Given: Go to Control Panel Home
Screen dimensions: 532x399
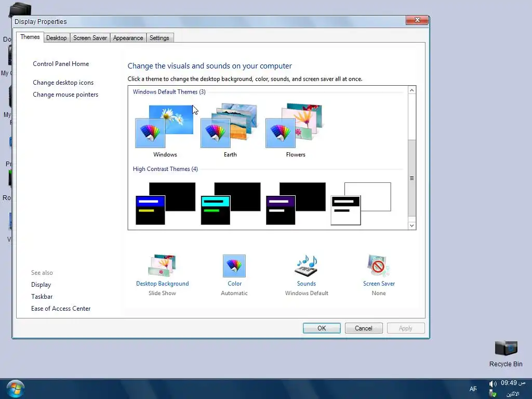Looking at the screenshot, I should point(61,64).
